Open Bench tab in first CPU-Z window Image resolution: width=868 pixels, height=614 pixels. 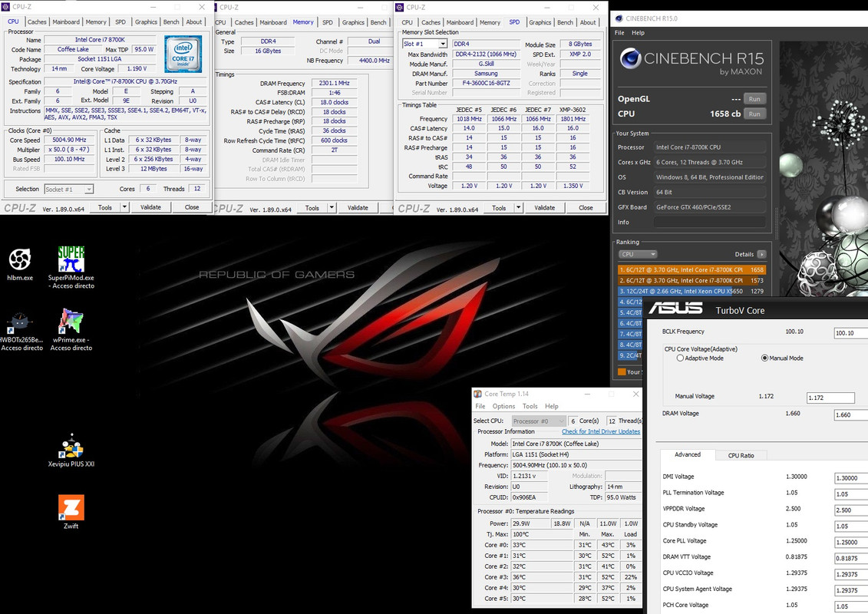(x=171, y=22)
